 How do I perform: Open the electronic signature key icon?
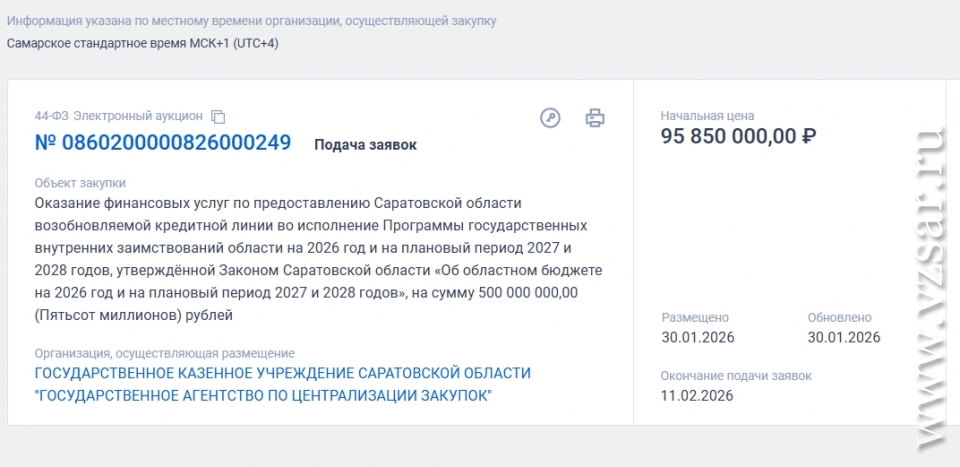(550, 118)
